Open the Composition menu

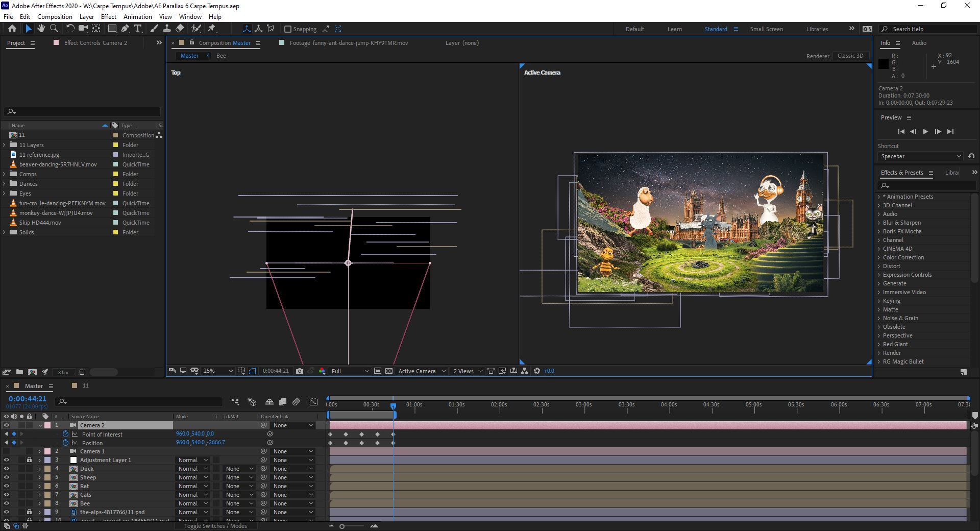(55, 16)
